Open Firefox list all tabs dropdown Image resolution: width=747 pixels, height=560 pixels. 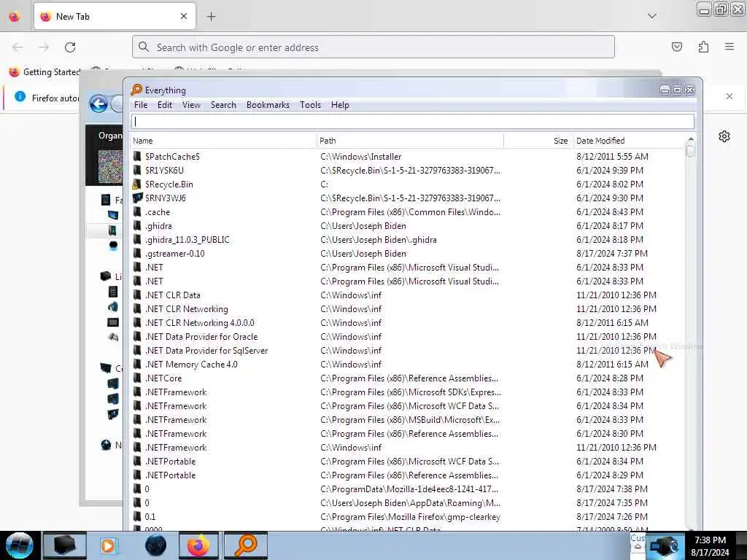(x=651, y=16)
